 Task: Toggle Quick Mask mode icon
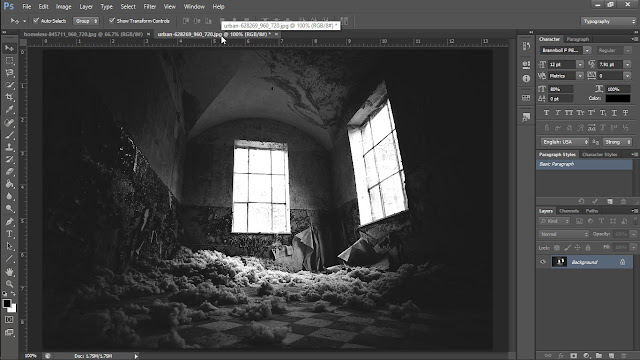(x=9, y=320)
